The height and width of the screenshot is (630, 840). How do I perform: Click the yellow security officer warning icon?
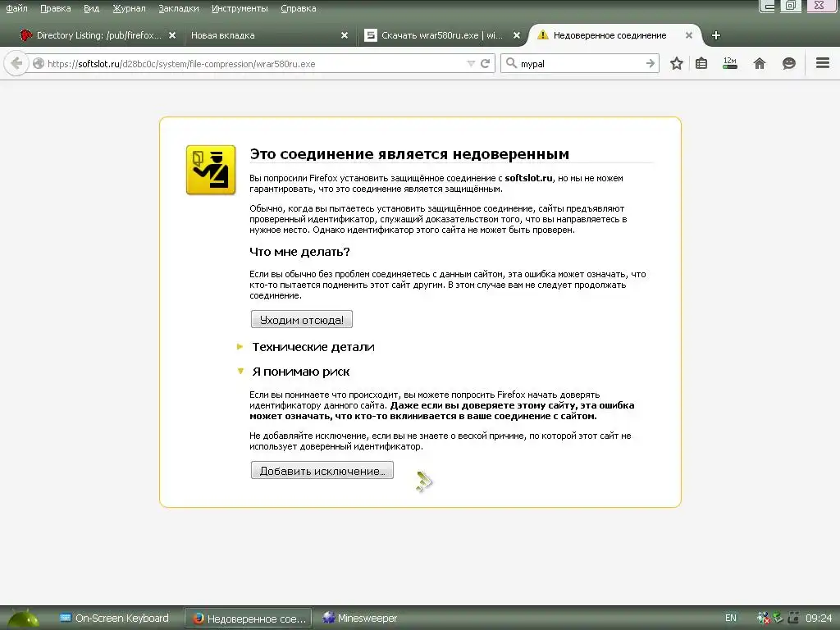click(211, 170)
